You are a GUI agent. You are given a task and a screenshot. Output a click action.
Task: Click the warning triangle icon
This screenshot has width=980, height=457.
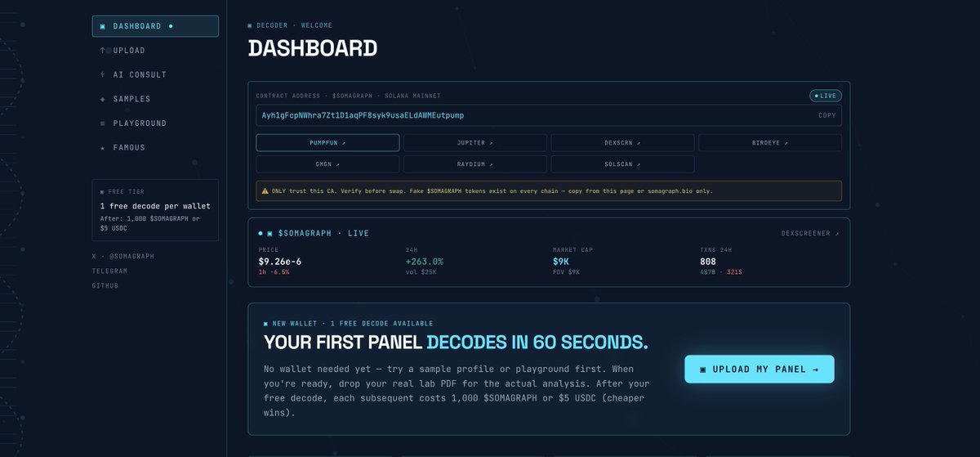[x=265, y=190]
